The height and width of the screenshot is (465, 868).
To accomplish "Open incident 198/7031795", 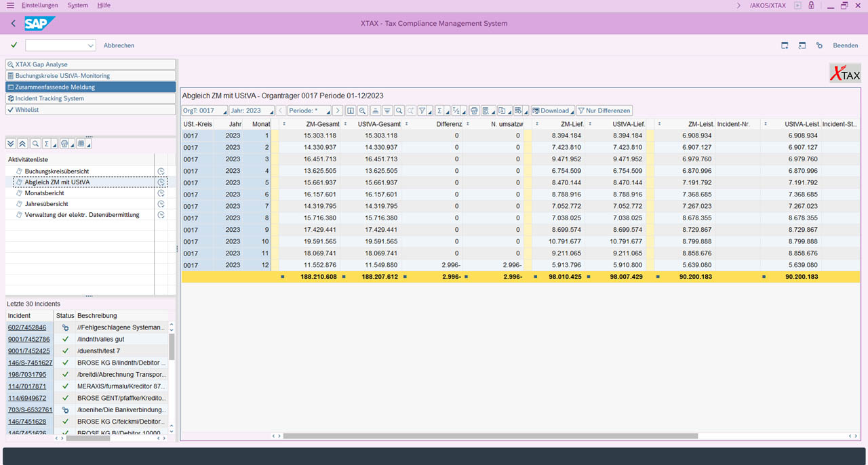I will 27,374.
